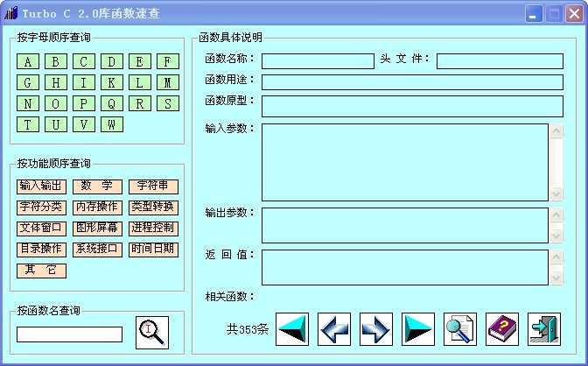Click the 输出参数 scrollbar down arrow
This screenshot has width=588, height=366.
[x=556, y=236]
